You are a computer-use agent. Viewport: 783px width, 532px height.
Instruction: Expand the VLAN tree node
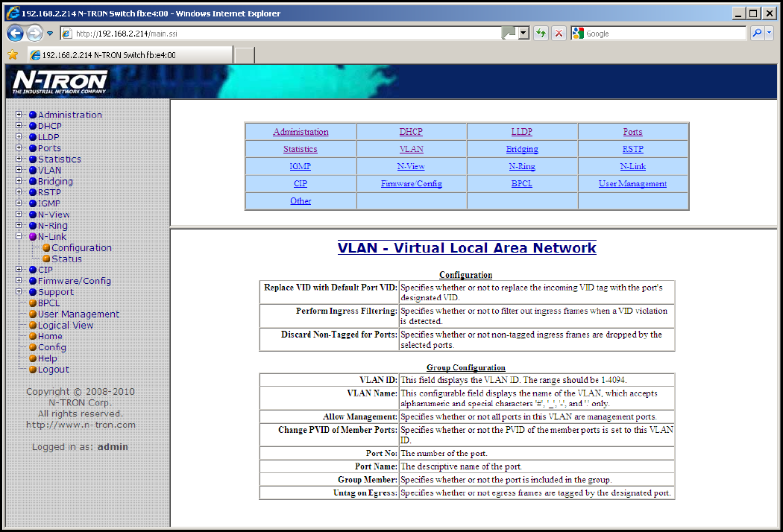(19, 170)
